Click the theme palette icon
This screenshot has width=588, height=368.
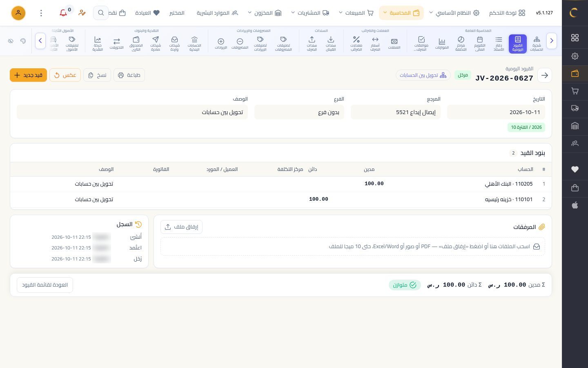(x=23, y=41)
